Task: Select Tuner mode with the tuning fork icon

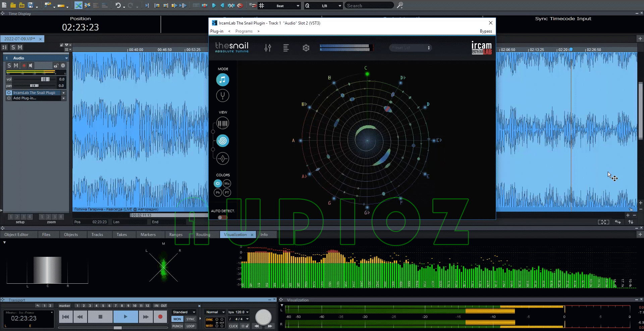Action: point(222,96)
